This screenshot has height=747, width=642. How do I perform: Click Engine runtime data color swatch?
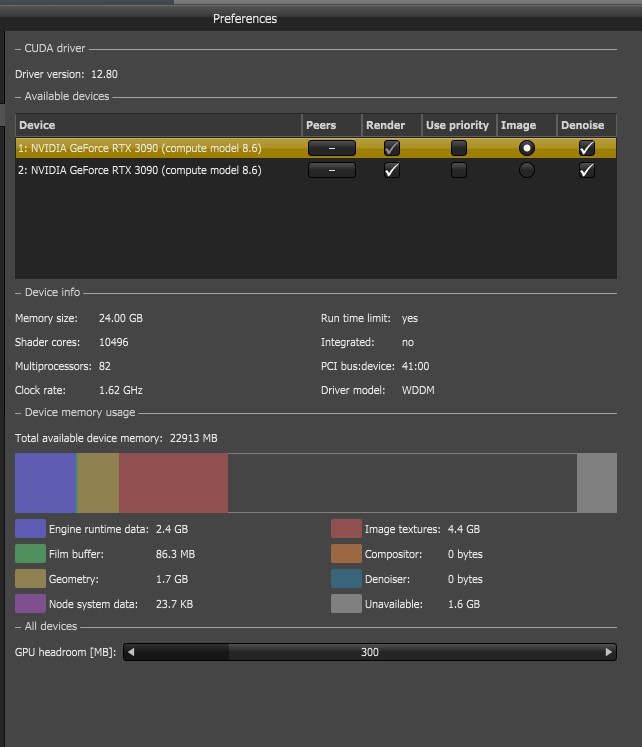point(30,529)
